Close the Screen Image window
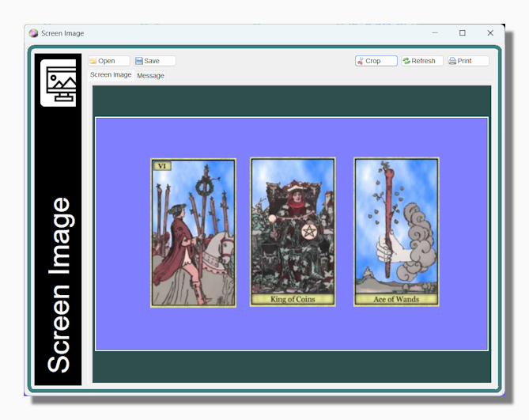This screenshot has height=420, width=529. coord(490,33)
